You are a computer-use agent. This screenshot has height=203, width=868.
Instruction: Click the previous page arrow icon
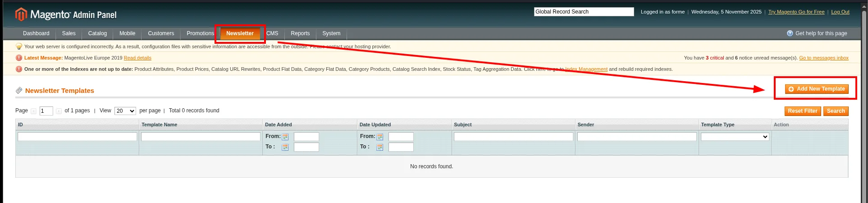coord(34,111)
